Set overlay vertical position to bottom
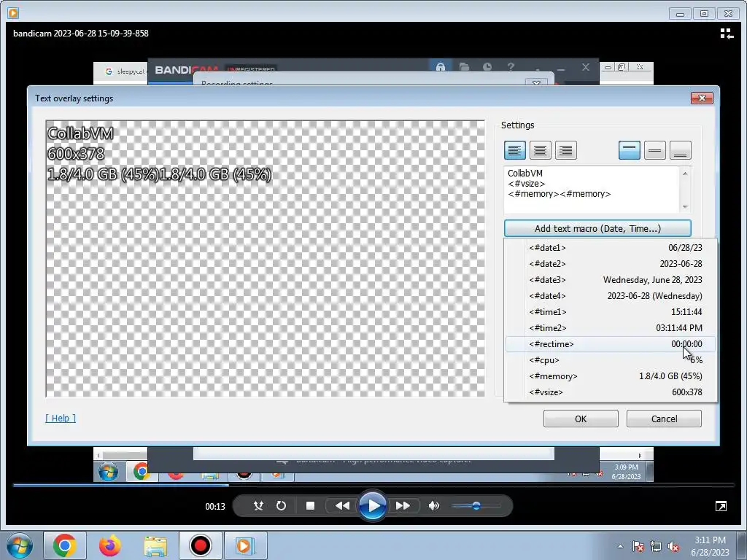The image size is (747, 560). (x=681, y=150)
